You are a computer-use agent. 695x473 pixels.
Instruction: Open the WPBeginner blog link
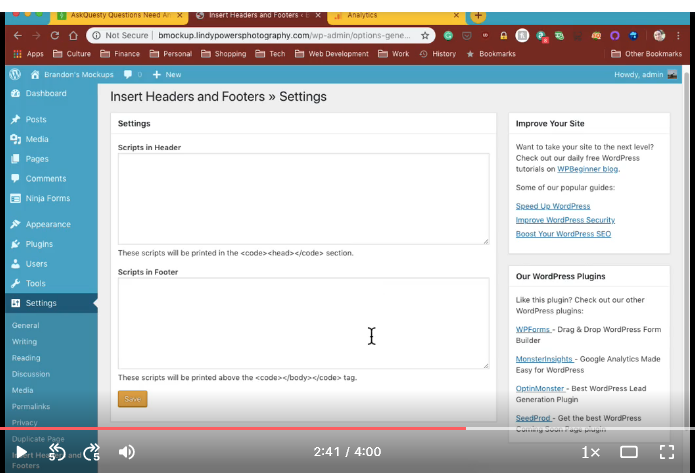tap(587, 169)
